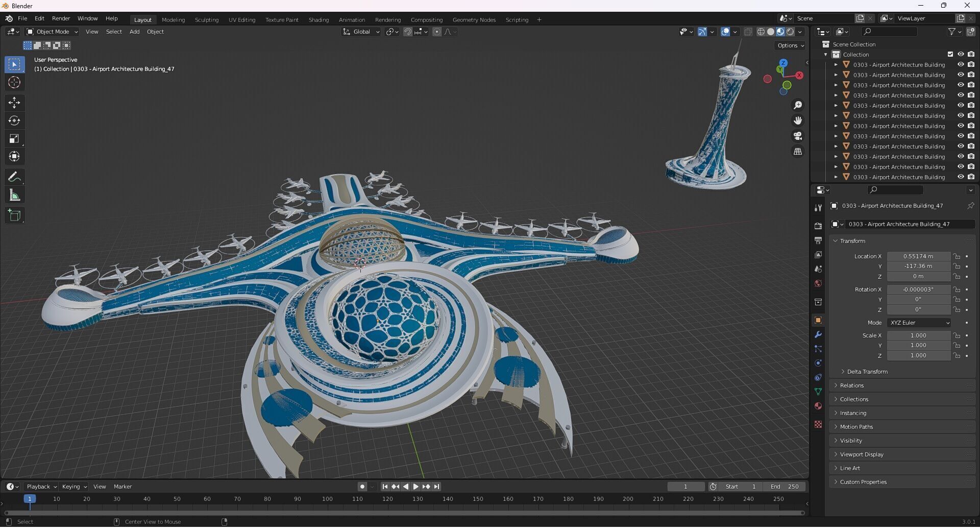Click the End frame 250 field
The width and height of the screenshot is (980, 531).
(786, 487)
